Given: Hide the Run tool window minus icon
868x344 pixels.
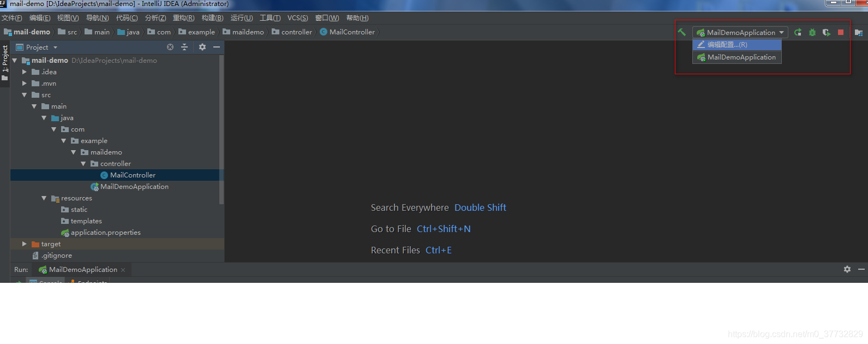Looking at the screenshot, I should point(861,269).
